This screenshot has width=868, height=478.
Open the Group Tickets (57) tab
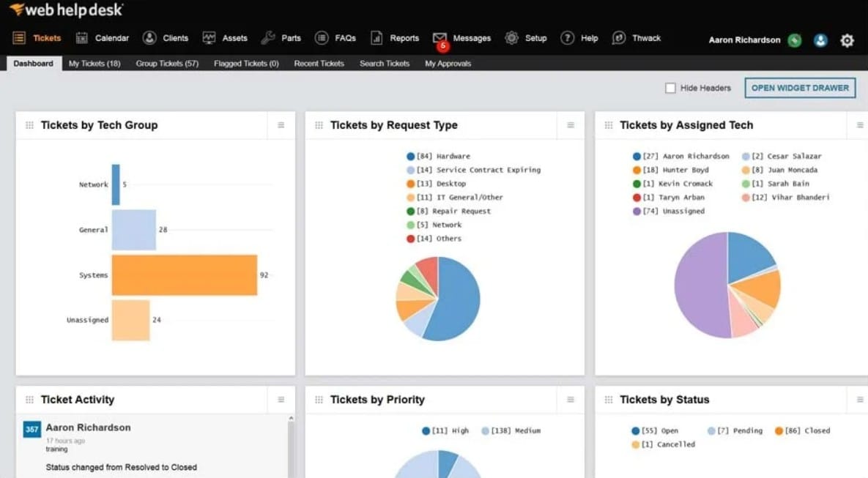pyautogui.click(x=167, y=64)
